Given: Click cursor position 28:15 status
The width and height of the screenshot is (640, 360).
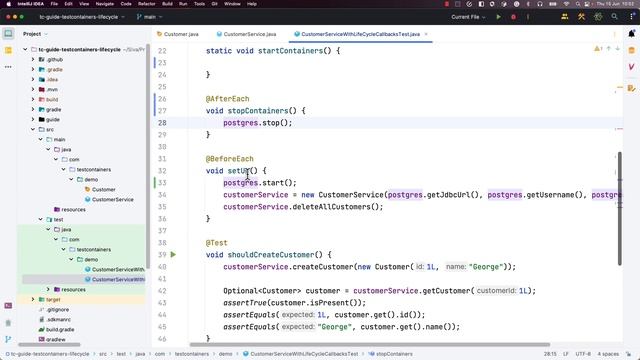Looking at the screenshot, I should (550, 354).
